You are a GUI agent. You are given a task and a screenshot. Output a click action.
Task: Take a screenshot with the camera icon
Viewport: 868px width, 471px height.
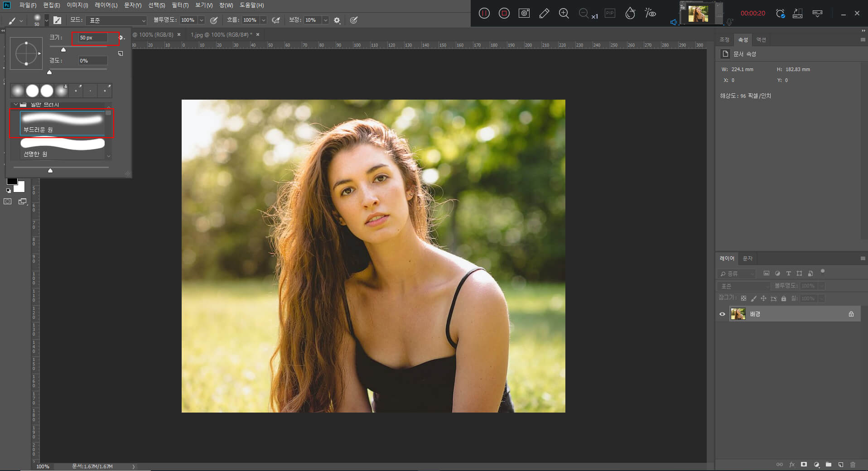[x=524, y=13]
